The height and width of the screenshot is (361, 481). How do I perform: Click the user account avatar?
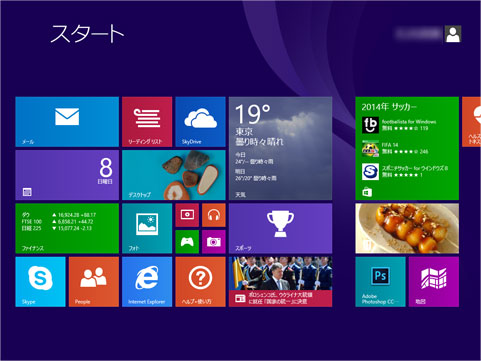coord(453,34)
